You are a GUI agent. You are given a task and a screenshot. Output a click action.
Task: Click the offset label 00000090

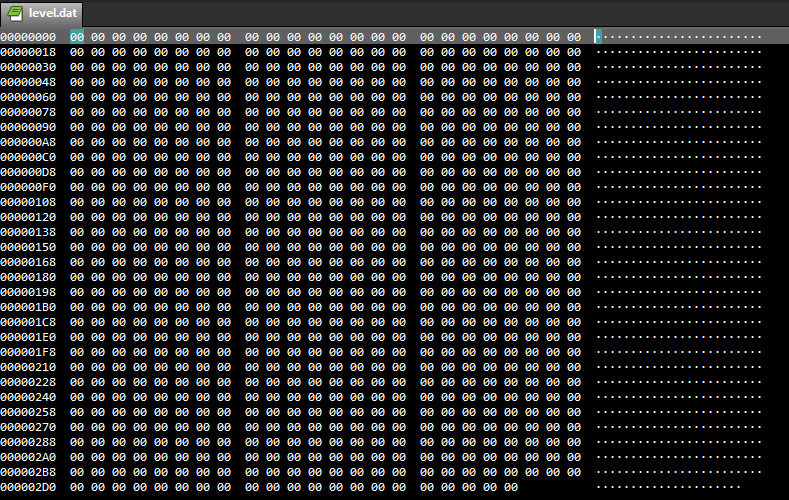(x=28, y=127)
